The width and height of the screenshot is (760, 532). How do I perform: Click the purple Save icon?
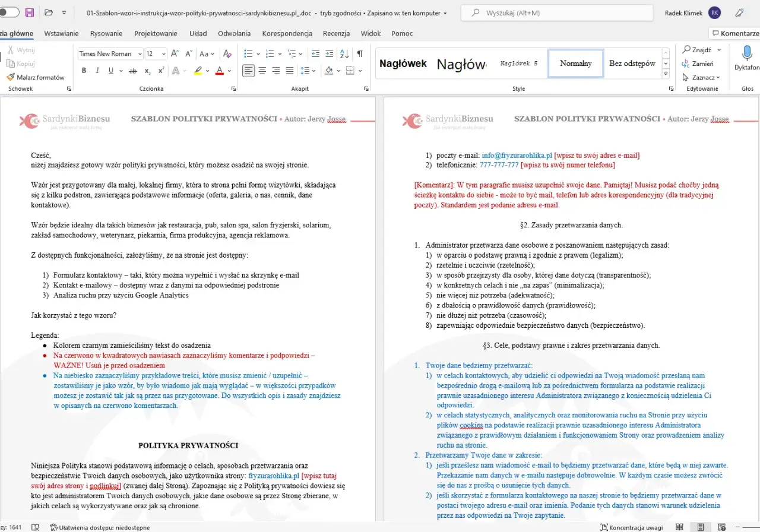[x=29, y=12]
